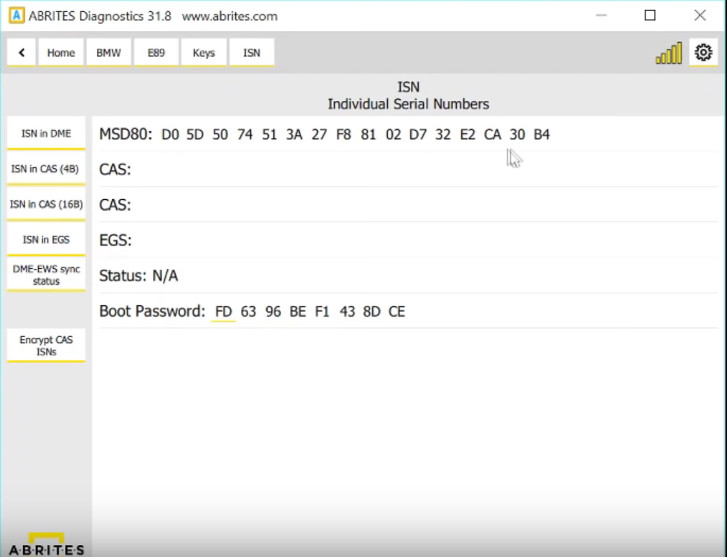
Task: Click MSD80 first byte D0
Action: tap(170, 134)
